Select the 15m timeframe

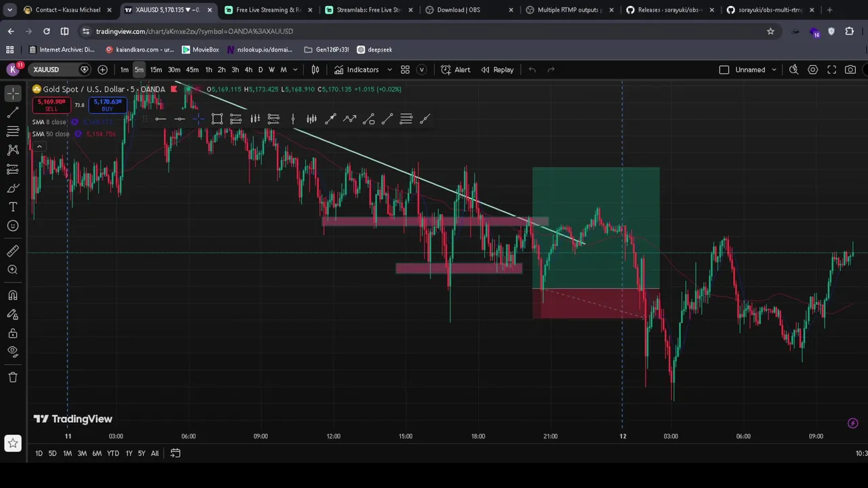pos(156,70)
